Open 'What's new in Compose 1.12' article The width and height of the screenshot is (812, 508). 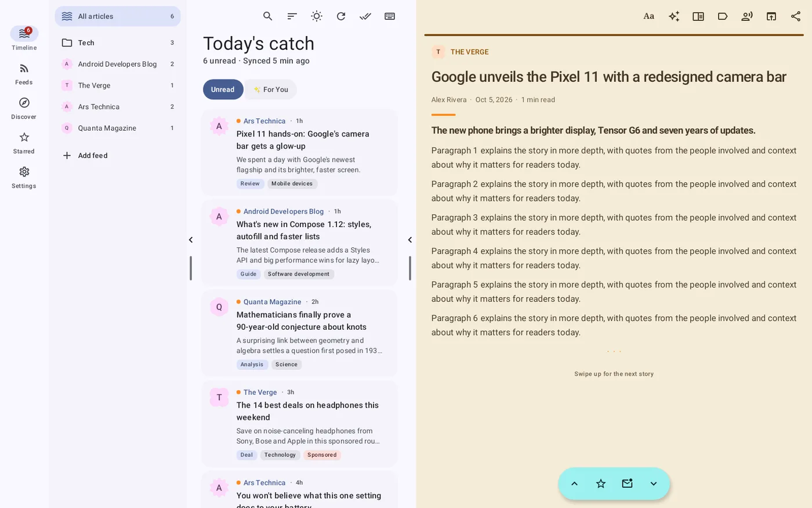click(299, 243)
